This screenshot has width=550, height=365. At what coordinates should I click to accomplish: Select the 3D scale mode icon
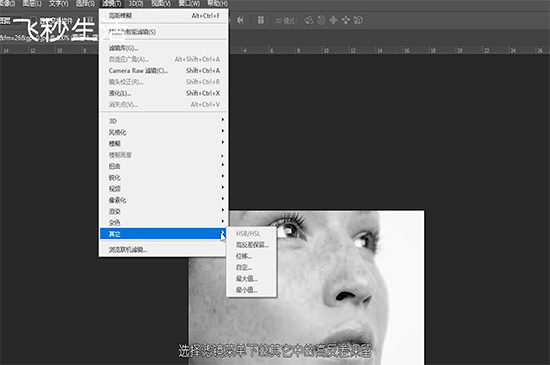358,20
